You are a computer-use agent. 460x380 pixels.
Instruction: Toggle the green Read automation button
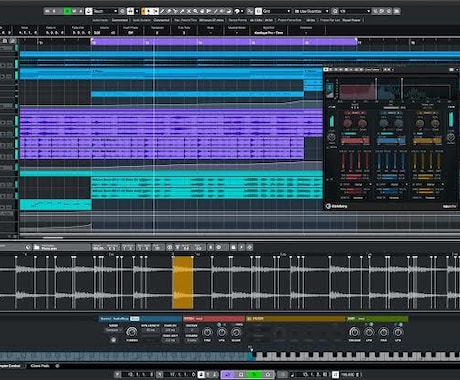tap(67, 11)
